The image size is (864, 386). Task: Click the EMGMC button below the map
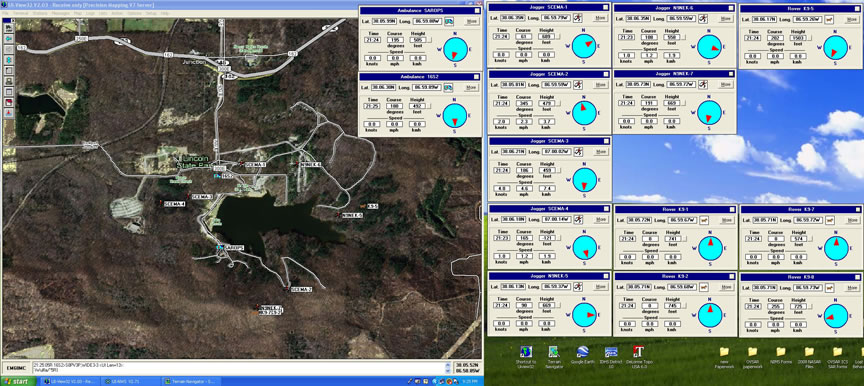[x=16, y=368]
